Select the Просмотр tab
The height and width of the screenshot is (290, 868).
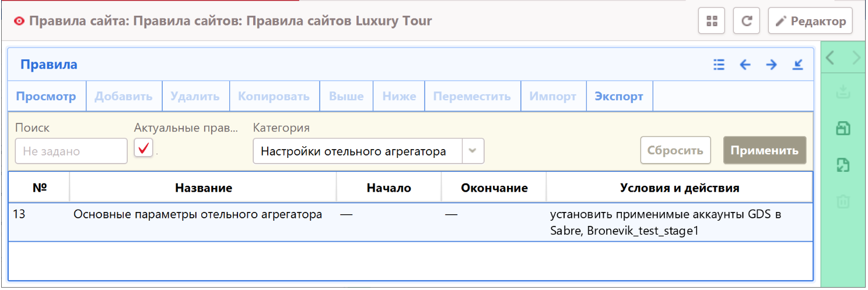[x=46, y=96]
